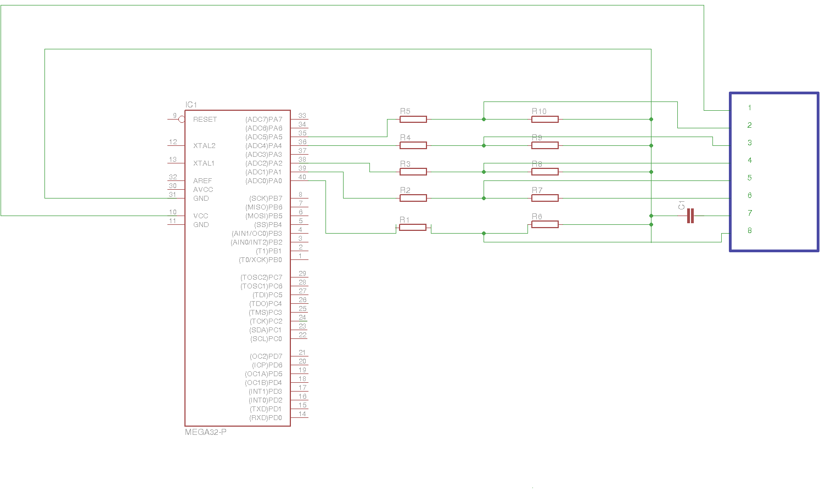Select pin 4 inside the blue connector box

tap(750, 161)
